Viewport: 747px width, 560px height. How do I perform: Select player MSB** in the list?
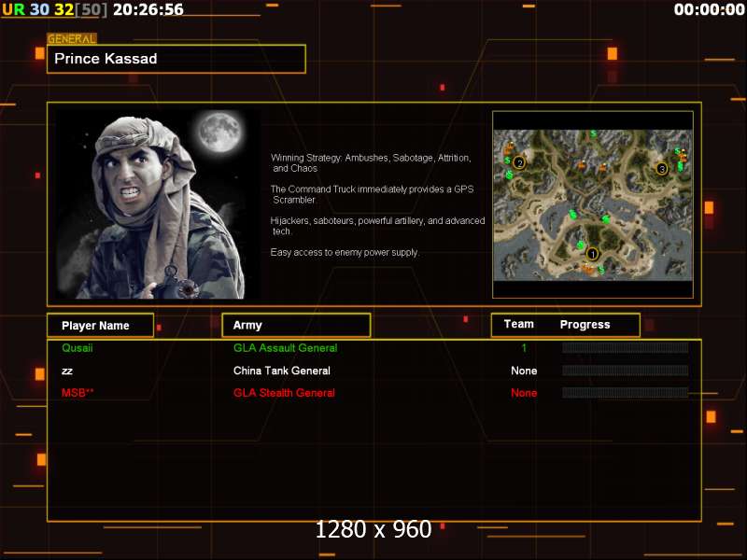78,393
